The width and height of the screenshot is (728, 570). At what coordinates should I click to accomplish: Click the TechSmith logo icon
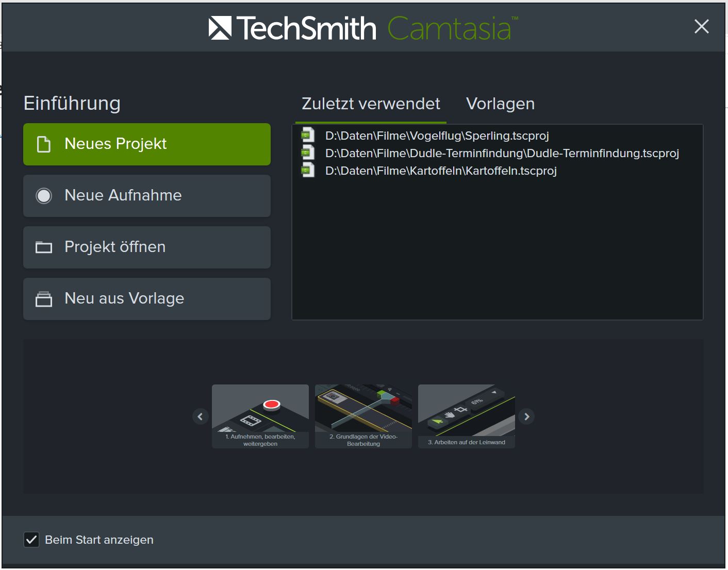pos(220,28)
